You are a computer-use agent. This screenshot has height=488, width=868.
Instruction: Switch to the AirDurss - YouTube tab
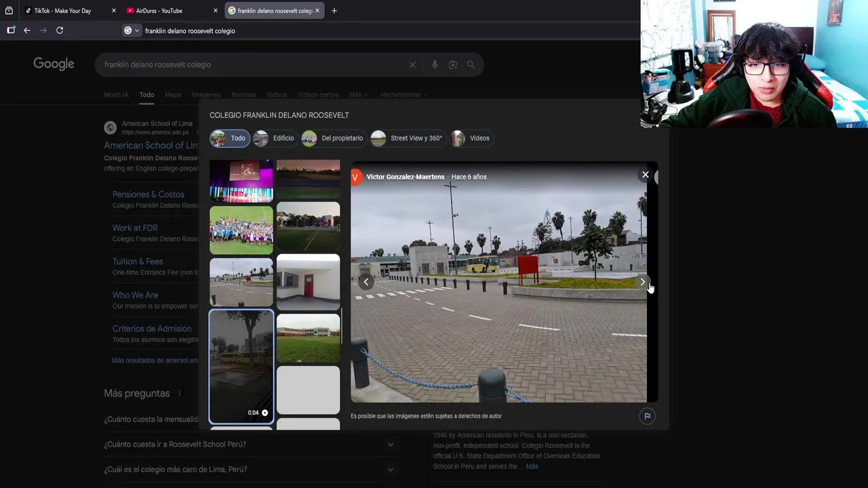pos(159,11)
